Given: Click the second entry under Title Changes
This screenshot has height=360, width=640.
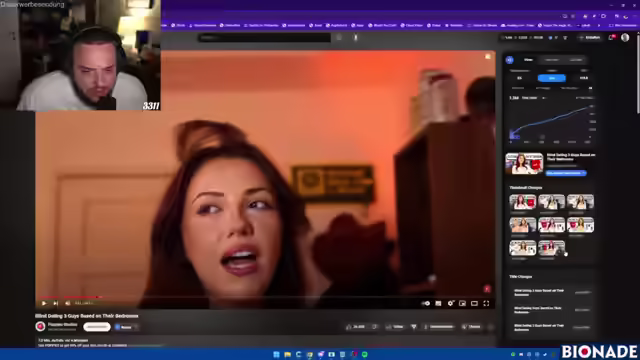Looking at the screenshot, I should tap(552, 310).
